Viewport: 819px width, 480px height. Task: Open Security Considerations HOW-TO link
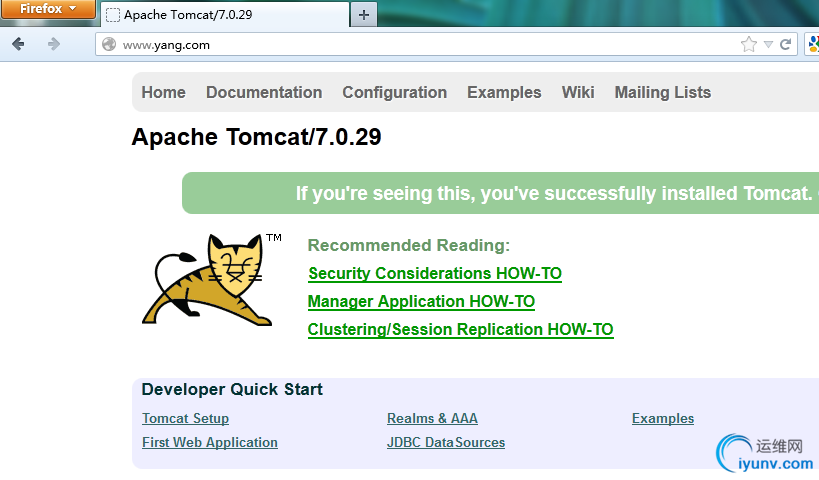coord(435,274)
